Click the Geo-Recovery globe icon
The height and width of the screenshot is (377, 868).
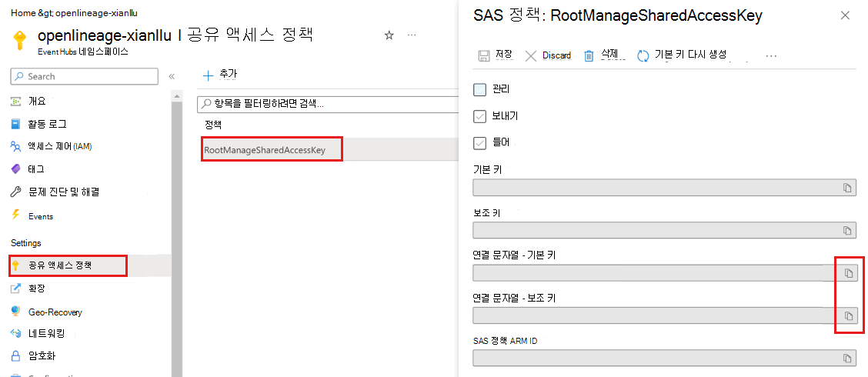tap(16, 312)
